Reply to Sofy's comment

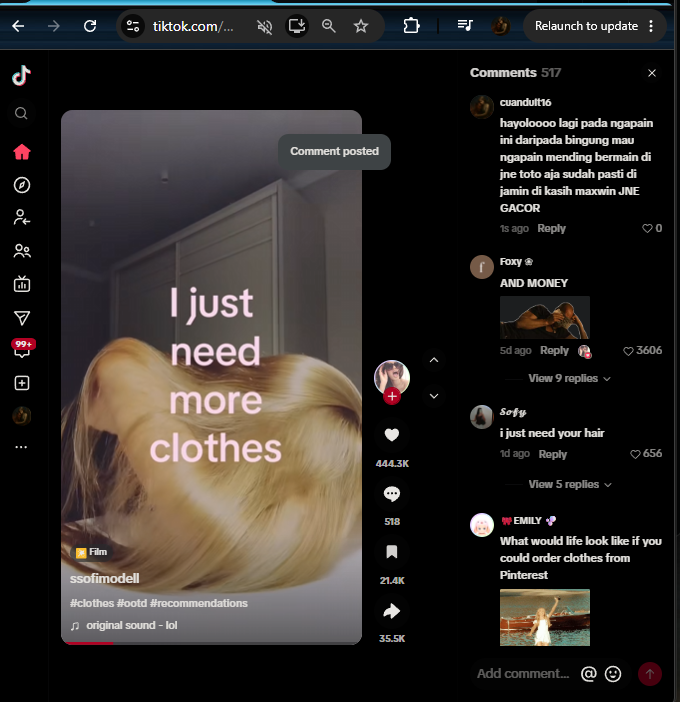[x=553, y=454]
